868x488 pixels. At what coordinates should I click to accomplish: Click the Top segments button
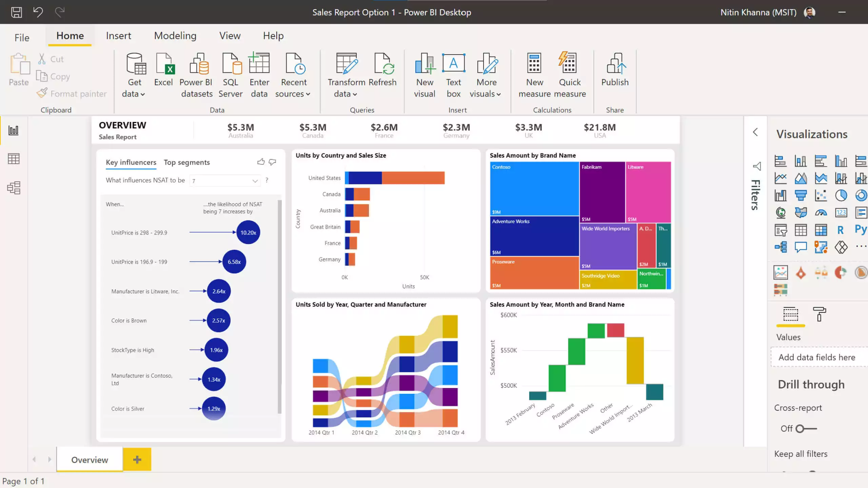click(x=186, y=162)
